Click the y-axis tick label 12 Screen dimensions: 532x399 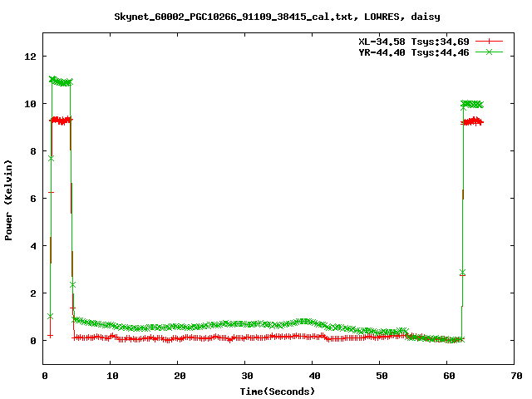pos(30,57)
